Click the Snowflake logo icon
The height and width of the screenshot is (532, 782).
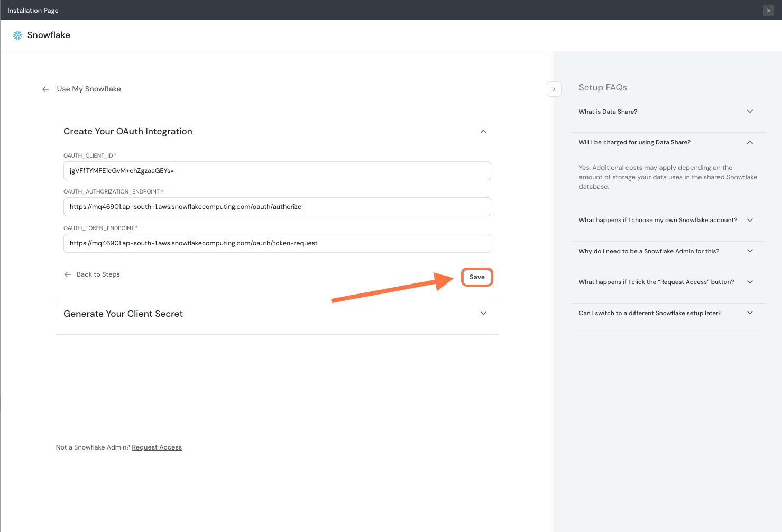(x=17, y=35)
